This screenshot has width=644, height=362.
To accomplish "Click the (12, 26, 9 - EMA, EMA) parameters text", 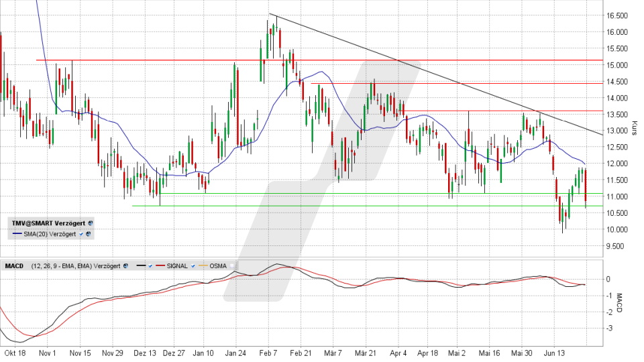I will [x=62, y=266].
